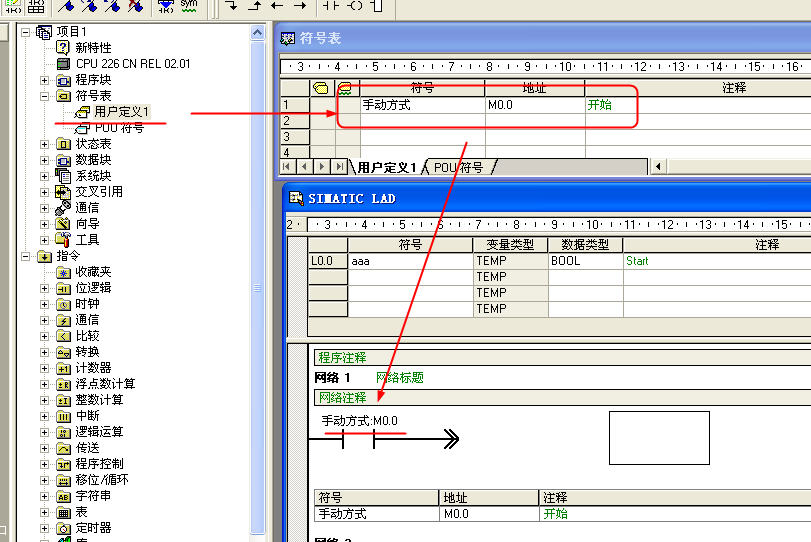Image resolution: width=811 pixels, height=542 pixels.
Task: Open the 交叉引用 cross reference item
Action: pos(99,192)
